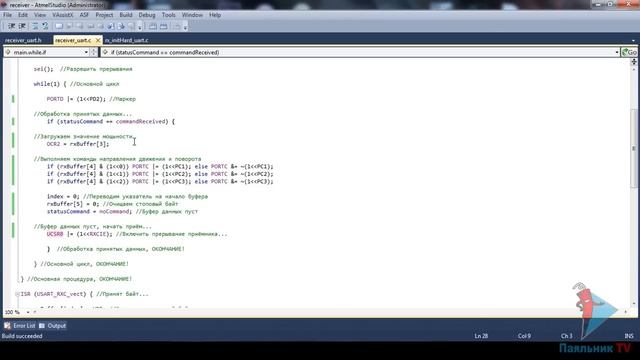
Task: Click the decrease line indent toolbar icon
Action: click(11, 26)
